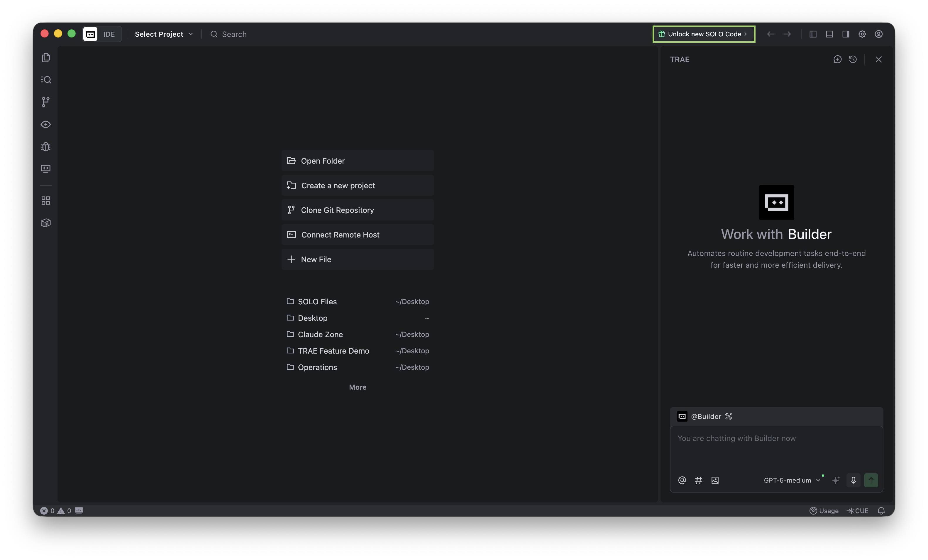Click the # context icon in chat input

pos(699,480)
